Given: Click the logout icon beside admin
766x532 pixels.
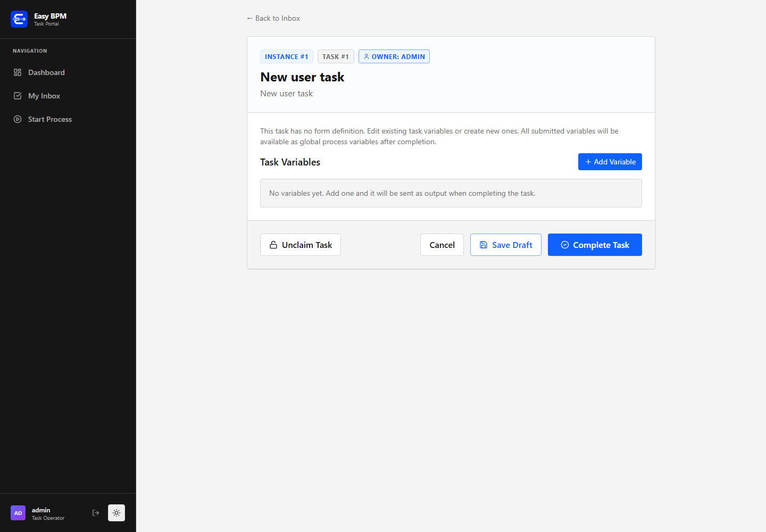Looking at the screenshot, I should [x=96, y=513].
